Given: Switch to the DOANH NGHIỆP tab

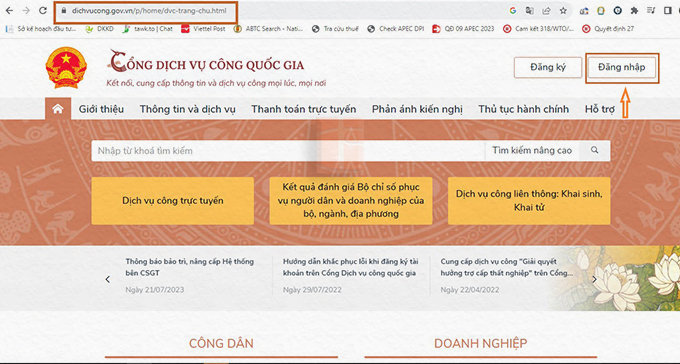Looking at the screenshot, I should (481, 344).
